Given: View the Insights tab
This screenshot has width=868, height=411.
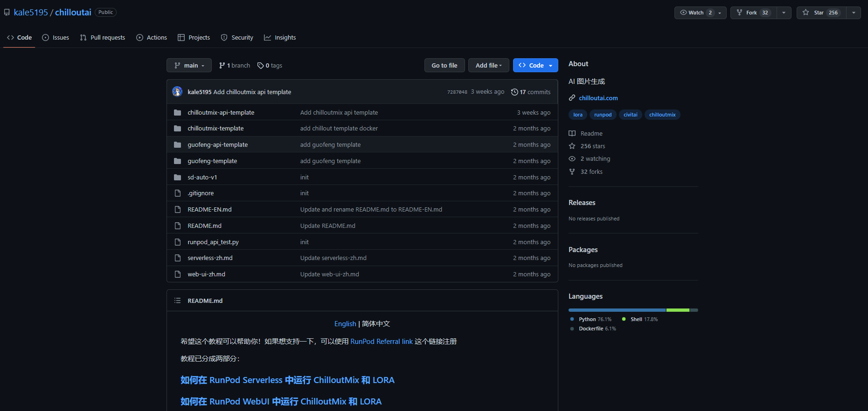Looking at the screenshot, I should click(x=280, y=37).
